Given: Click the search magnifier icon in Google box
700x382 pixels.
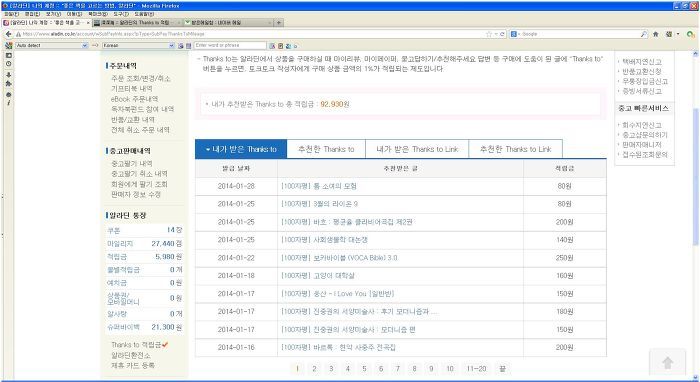Looking at the screenshot, I should [644, 34].
